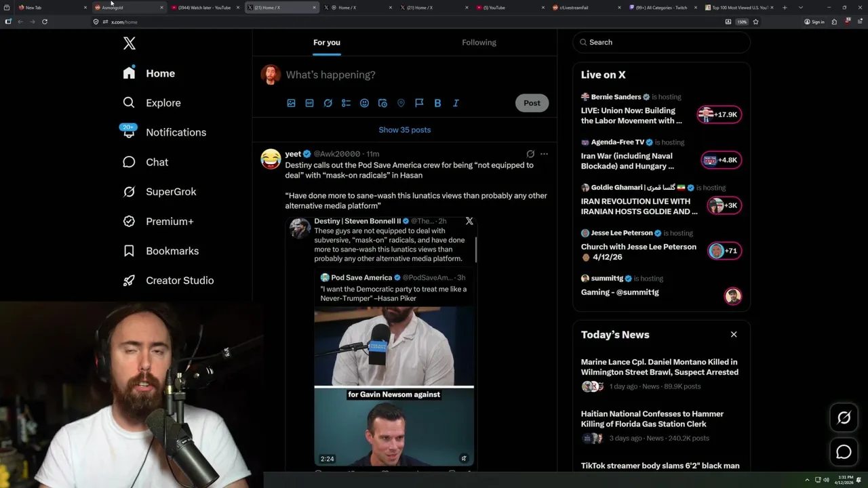The width and height of the screenshot is (868, 488).
Task: Play the Hasan Piker video thumbnail
Action: click(x=394, y=386)
